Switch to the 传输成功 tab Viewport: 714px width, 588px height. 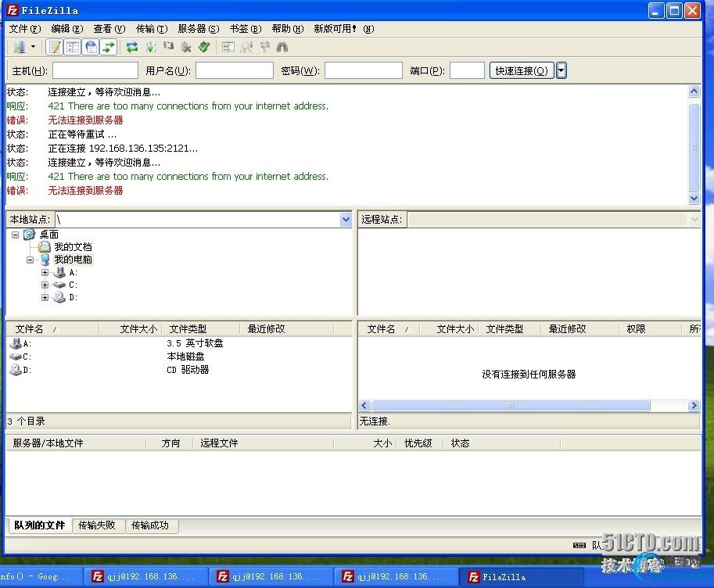coord(150,525)
